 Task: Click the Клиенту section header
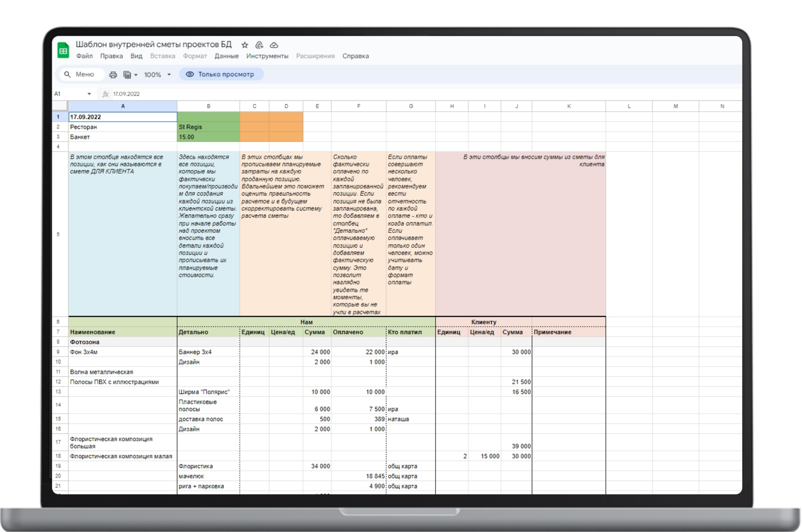[484, 322]
